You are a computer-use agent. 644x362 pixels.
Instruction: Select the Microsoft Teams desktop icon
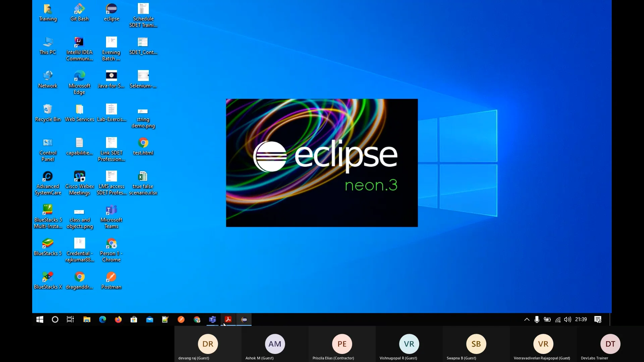pyautogui.click(x=111, y=217)
